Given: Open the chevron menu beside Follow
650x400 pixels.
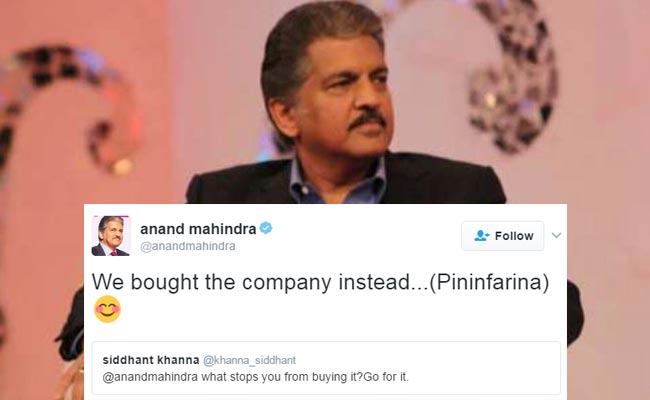Looking at the screenshot, I should [557, 235].
